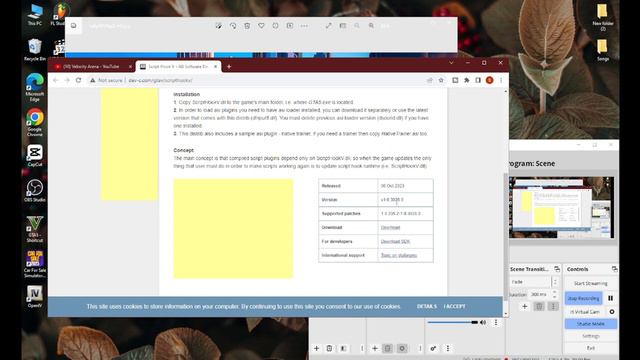The width and height of the screenshot is (640, 360).
Task: Close the Script Hook V tab
Action: pos(216,67)
